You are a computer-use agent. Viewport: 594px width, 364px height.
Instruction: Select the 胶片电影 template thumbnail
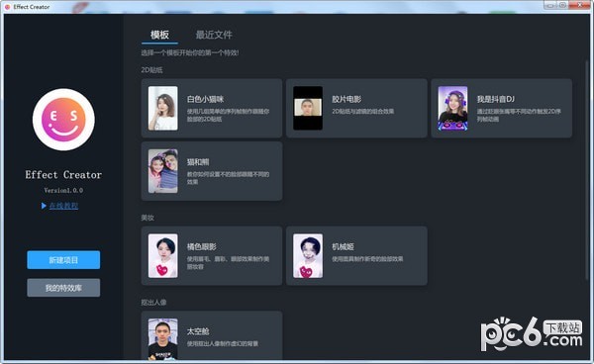(x=308, y=108)
